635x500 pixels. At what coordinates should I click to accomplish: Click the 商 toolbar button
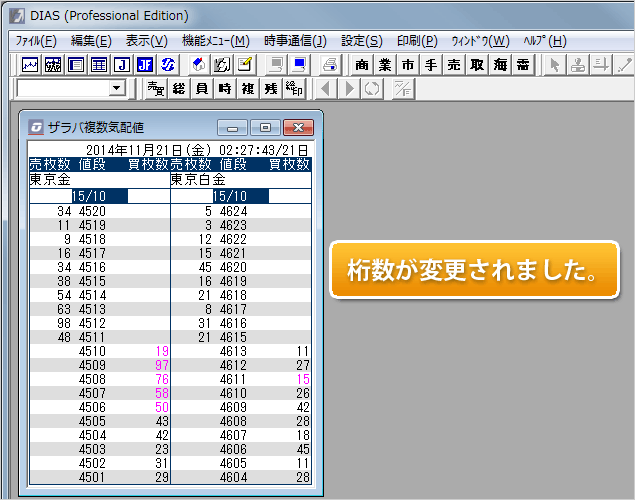[363, 65]
